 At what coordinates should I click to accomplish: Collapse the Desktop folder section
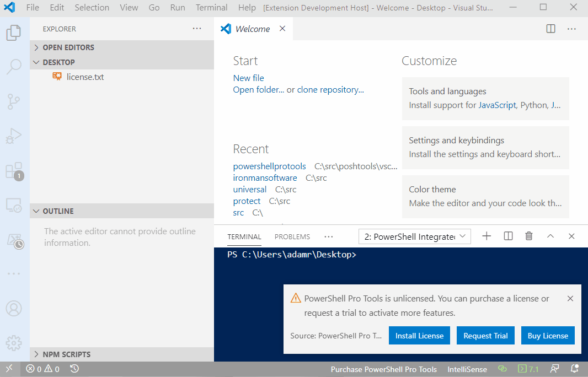122,62
